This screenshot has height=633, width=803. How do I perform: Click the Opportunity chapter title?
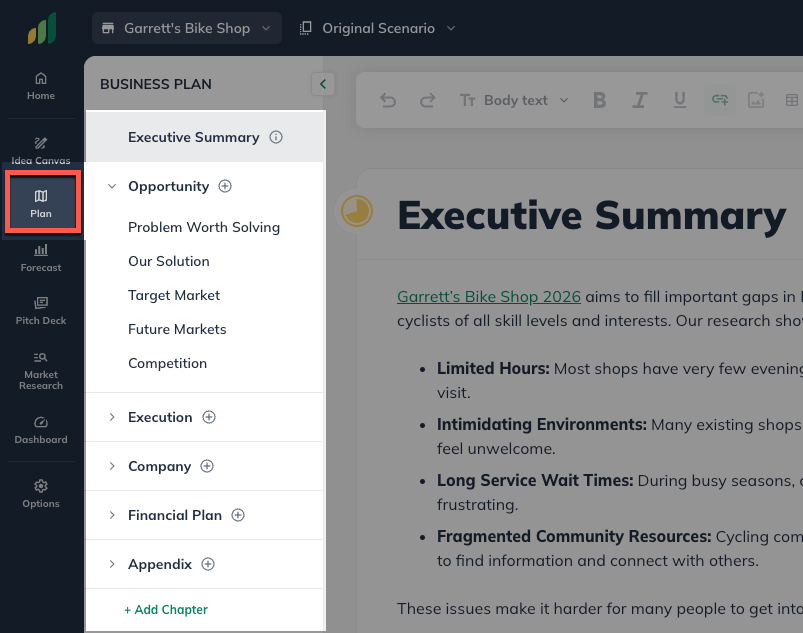click(x=168, y=186)
